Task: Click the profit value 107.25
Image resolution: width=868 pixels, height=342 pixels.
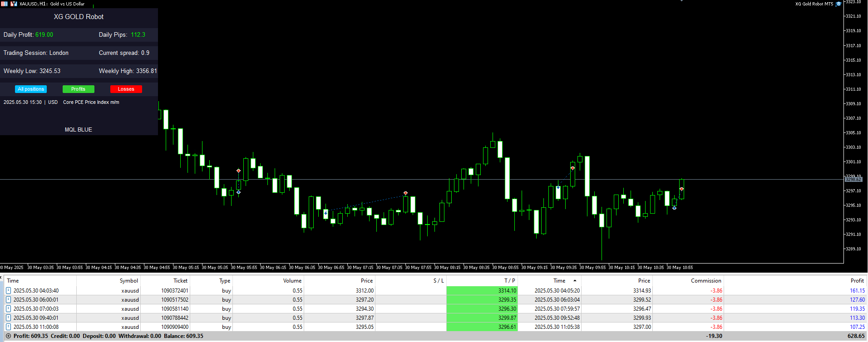Action: coord(857,327)
